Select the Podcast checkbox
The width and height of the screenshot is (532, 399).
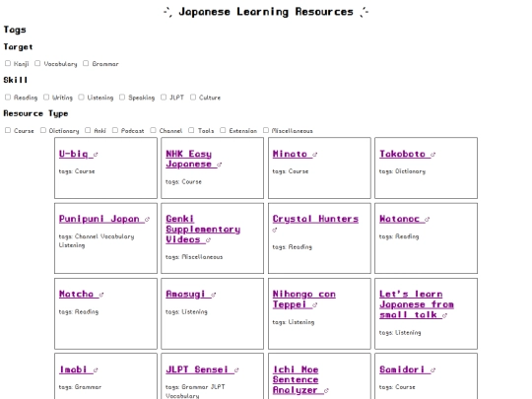pyautogui.click(x=115, y=130)
